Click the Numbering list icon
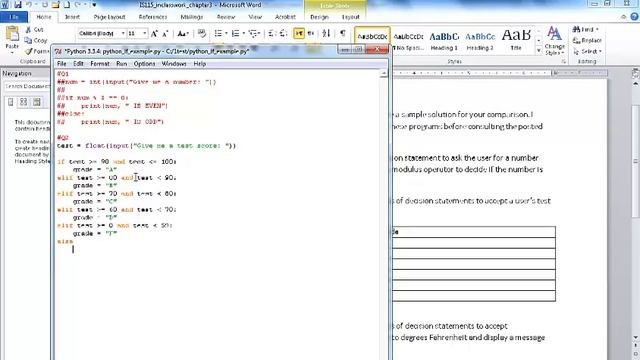The image size is (640, 360). coord(236,33)
